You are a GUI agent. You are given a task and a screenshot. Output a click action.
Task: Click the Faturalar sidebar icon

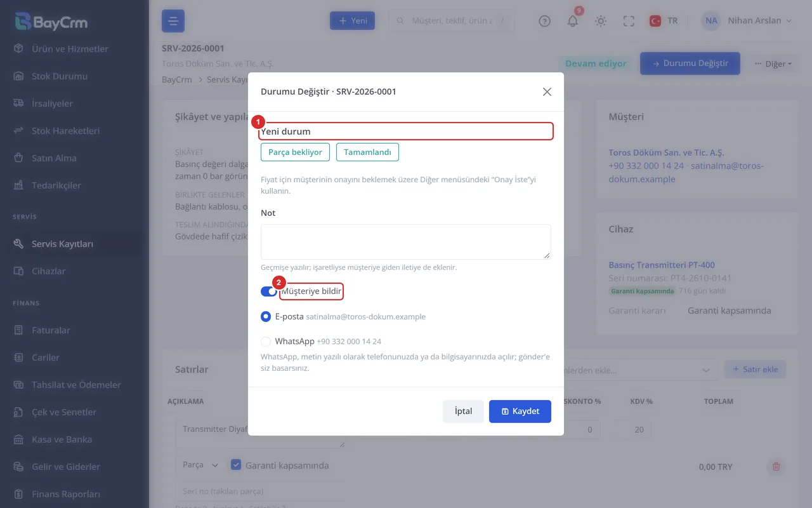[19, 330]
